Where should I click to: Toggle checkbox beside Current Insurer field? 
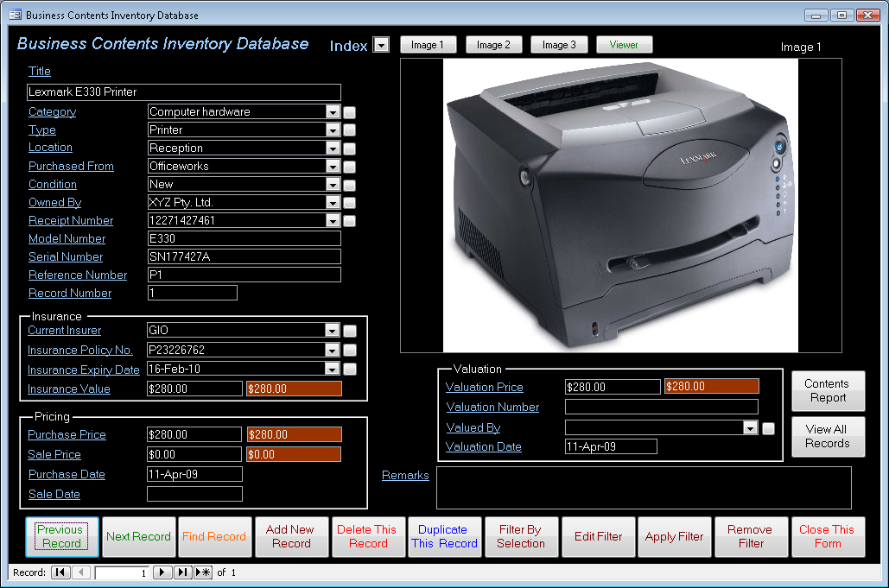pos(350,331)
